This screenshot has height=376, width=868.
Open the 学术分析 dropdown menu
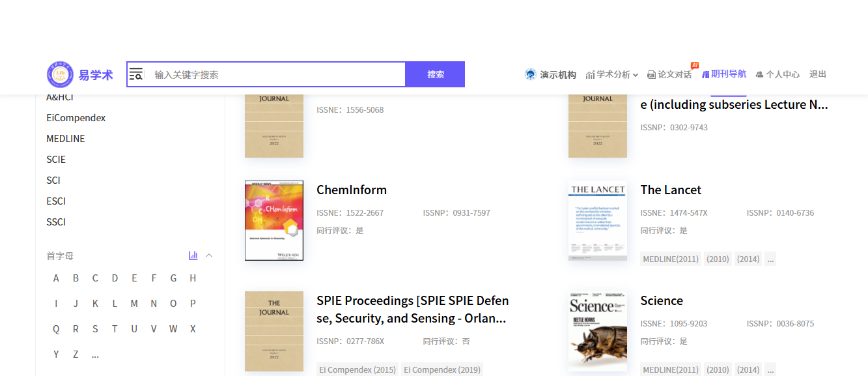pyautogui.click(x=612, y=75)
